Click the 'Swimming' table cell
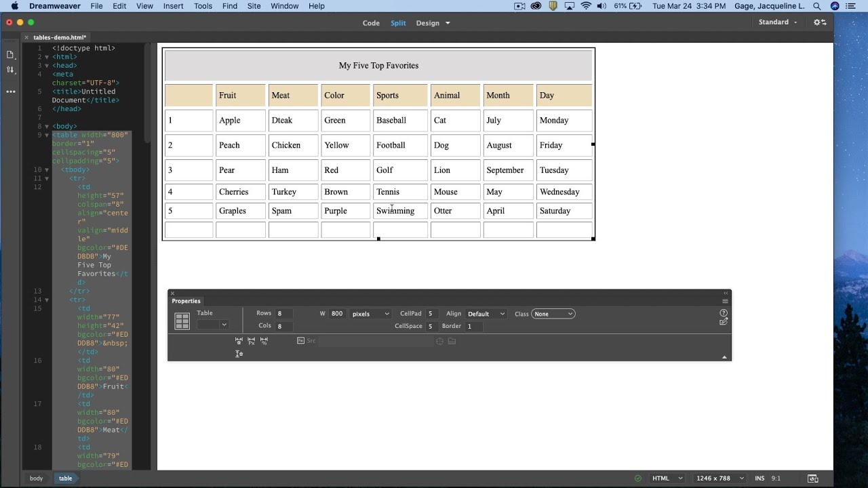 [400, 211]
